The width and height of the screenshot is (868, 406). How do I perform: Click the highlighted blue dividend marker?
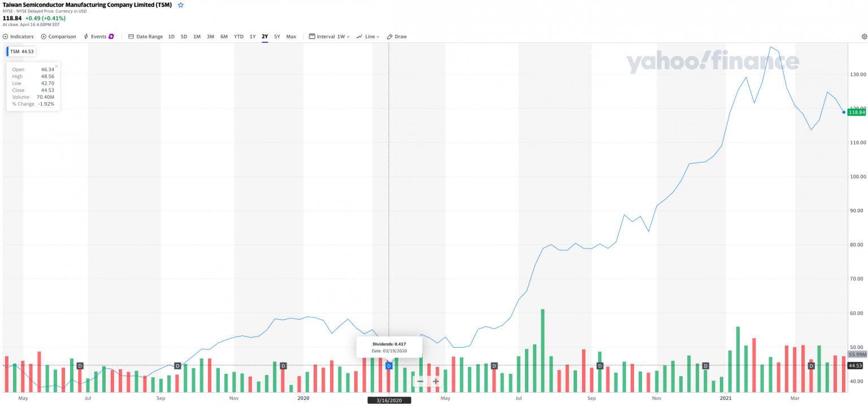[389, 366]
